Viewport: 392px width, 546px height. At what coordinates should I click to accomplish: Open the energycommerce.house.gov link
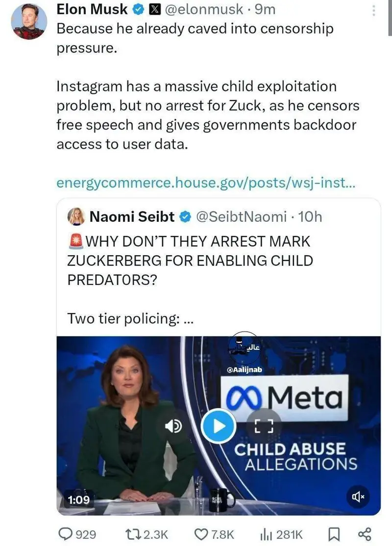[x=206, y=182]
